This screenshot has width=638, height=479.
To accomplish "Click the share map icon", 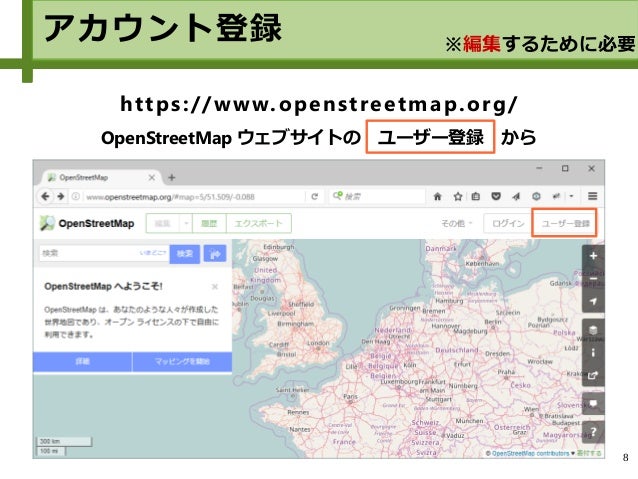I will pos(593,375).
